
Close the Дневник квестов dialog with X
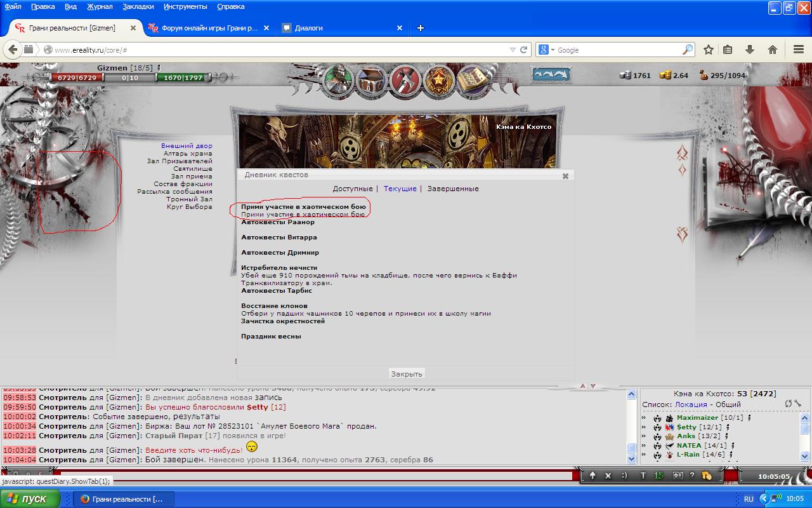(x=565, y=176)
